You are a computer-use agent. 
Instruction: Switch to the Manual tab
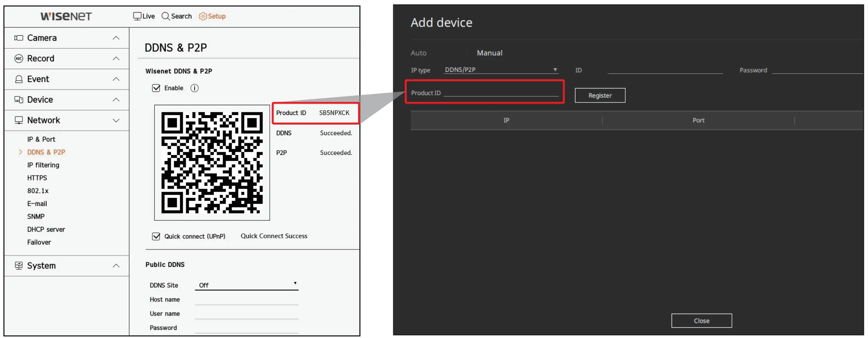click(x=489, y=53)
